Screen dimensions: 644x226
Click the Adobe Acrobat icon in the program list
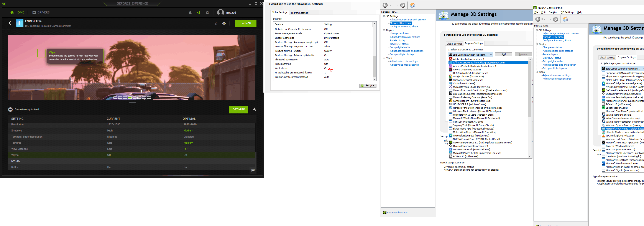[x=450, y=59]
